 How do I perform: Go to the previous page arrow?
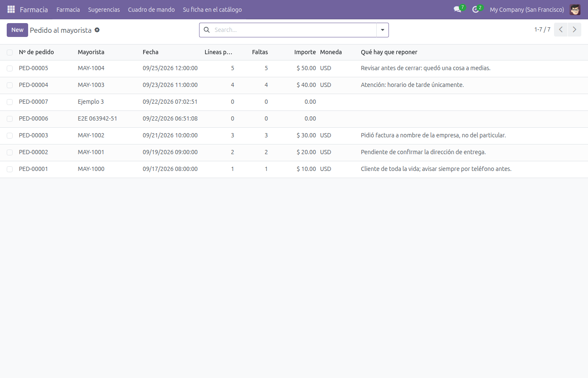pyautogui.click(x=561, y=29)
